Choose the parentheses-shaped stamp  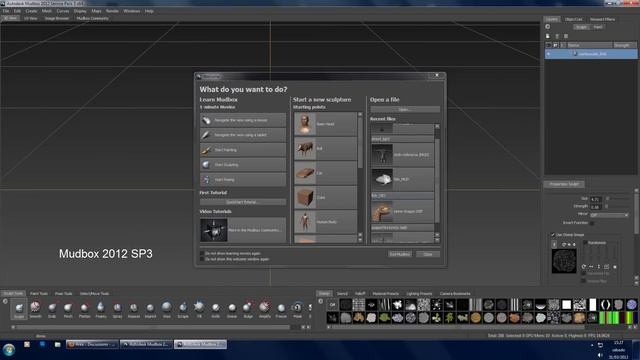point(606,304)
